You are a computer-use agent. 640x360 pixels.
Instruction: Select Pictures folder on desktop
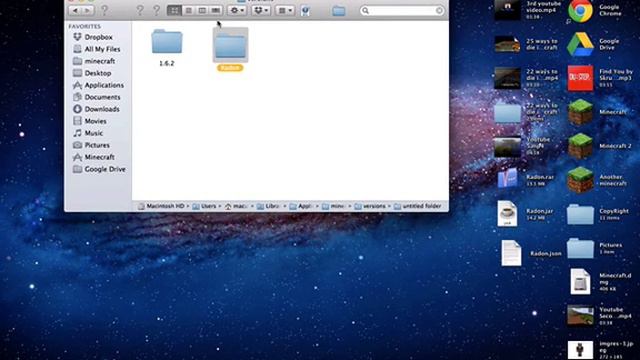tap(580, 248)
